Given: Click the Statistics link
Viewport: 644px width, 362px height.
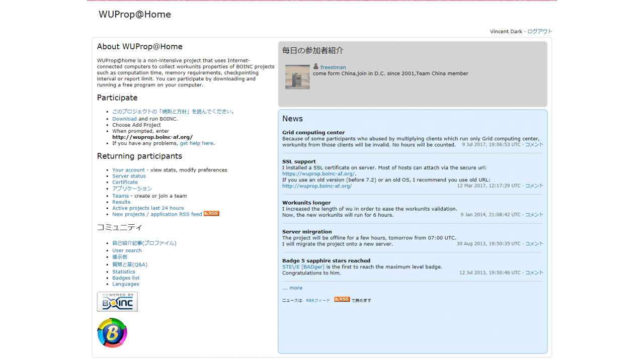Looking at the screenshot, I should pyautogui.click(x=124, y=272).
